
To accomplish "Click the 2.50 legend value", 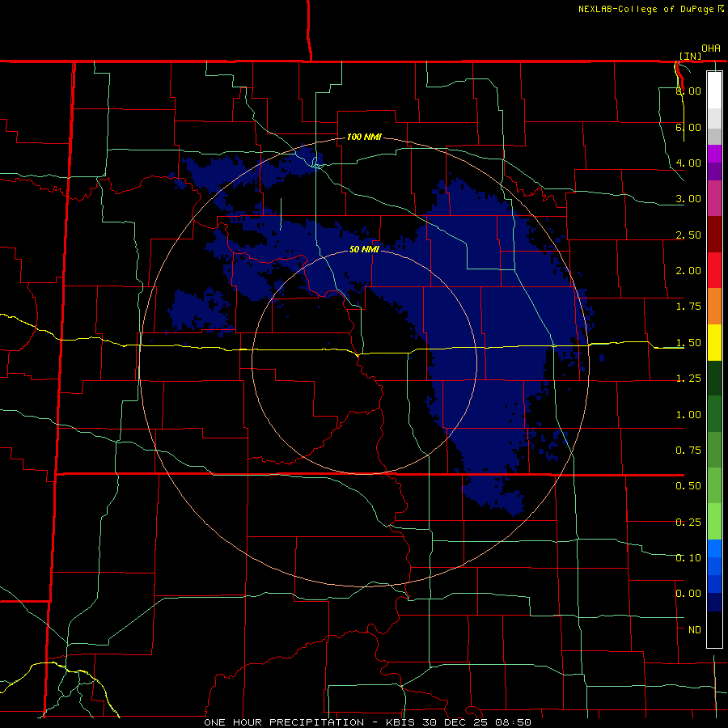I will (688, 235).
